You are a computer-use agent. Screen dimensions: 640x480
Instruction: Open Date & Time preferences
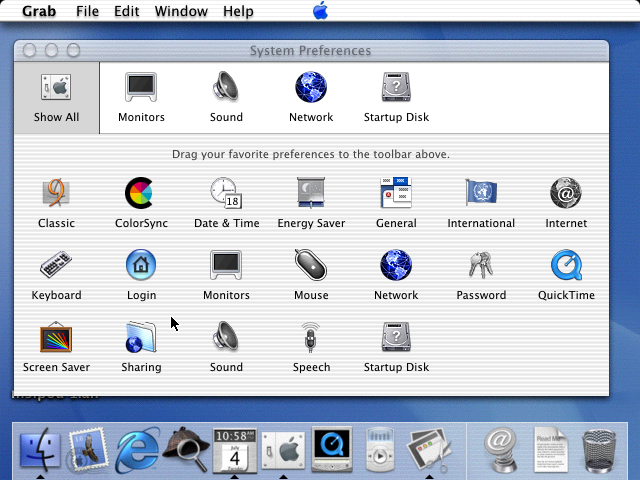[x=227, y=203]
